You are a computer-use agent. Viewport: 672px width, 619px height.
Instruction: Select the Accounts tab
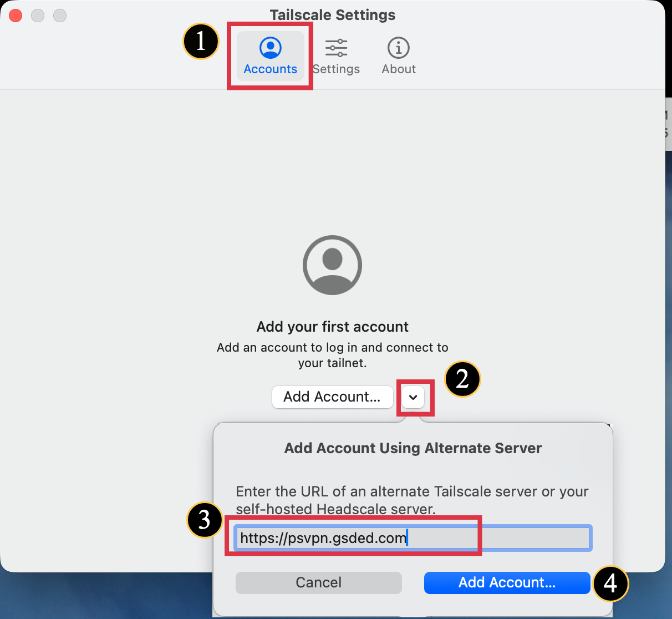click(x=270, y=55)
